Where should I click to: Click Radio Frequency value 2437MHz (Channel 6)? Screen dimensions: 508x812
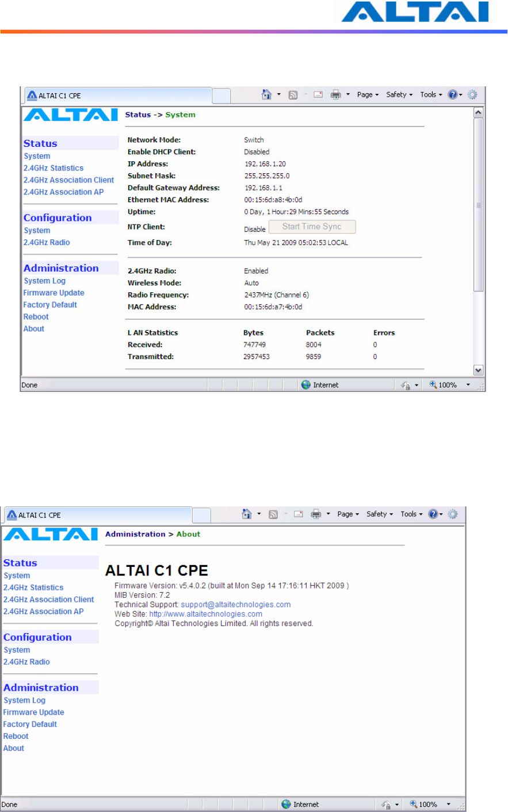(277, 295)
